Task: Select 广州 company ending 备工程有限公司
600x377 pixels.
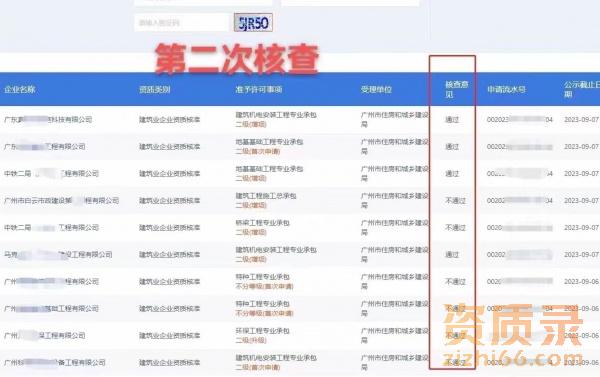Action: [x=55, y=362]
